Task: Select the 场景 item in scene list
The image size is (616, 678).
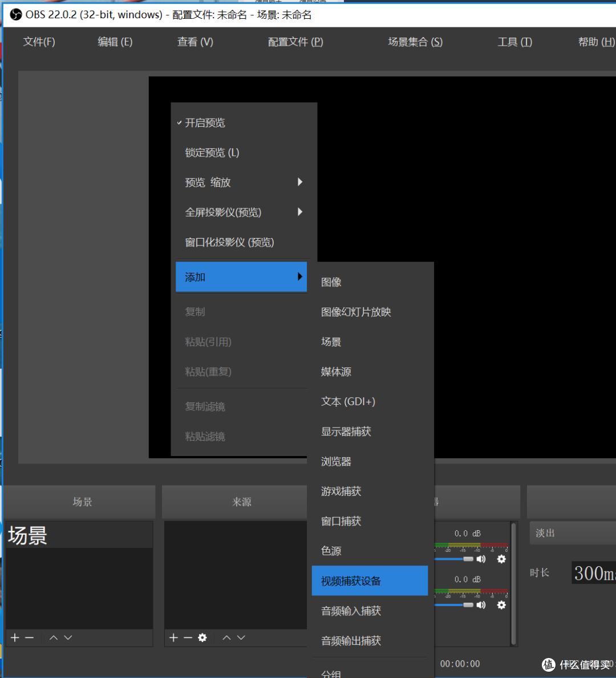Action: pyautogui.click(x=79, y=535)
